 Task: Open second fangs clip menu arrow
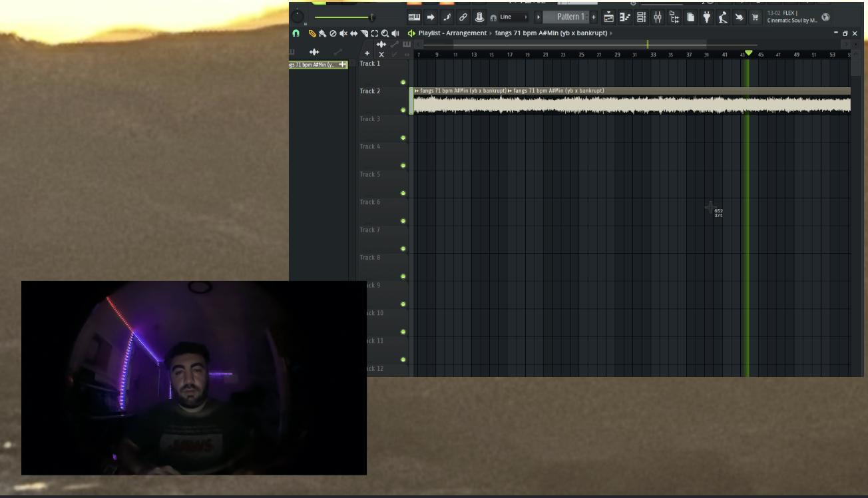tap(510, 91)
